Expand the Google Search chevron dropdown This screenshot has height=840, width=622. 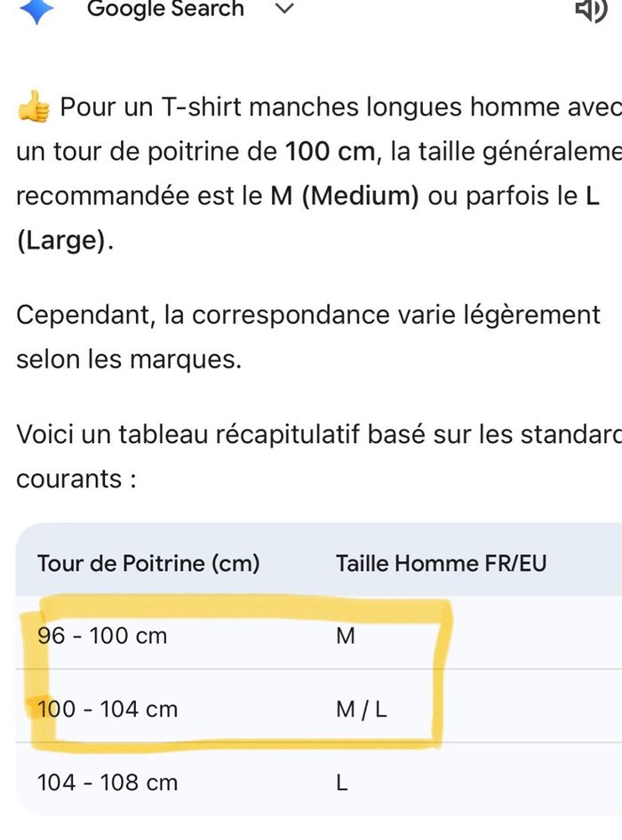pyautogui.click(x=284, y=9)
